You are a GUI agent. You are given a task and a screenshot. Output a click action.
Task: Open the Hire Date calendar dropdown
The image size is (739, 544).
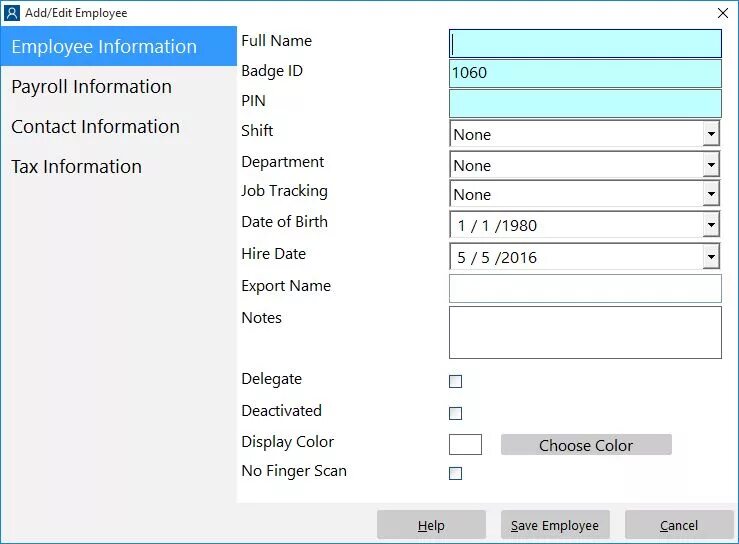coord(711,257)
